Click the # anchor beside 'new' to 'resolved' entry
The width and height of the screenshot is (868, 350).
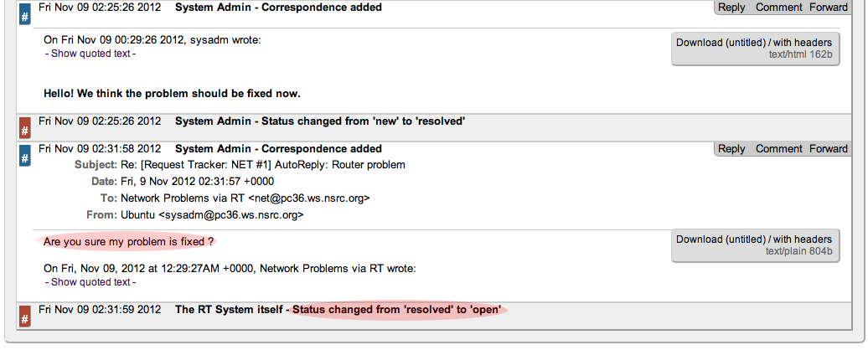[24, 129]
